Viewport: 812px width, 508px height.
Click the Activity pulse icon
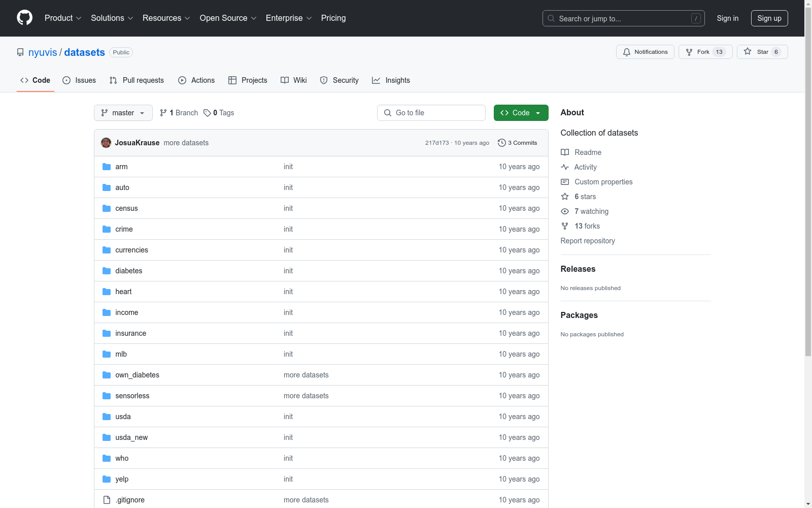click(565, 167)
